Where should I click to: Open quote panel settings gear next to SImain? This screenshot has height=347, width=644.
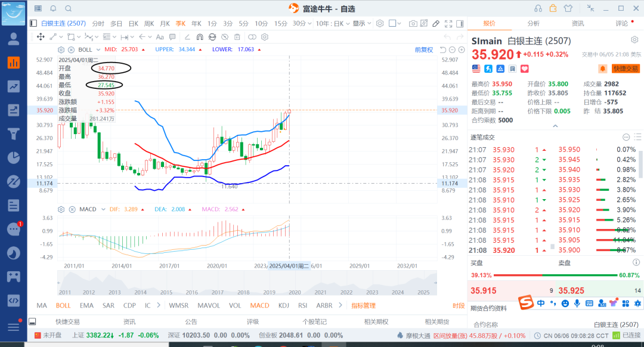pos(634,40)
